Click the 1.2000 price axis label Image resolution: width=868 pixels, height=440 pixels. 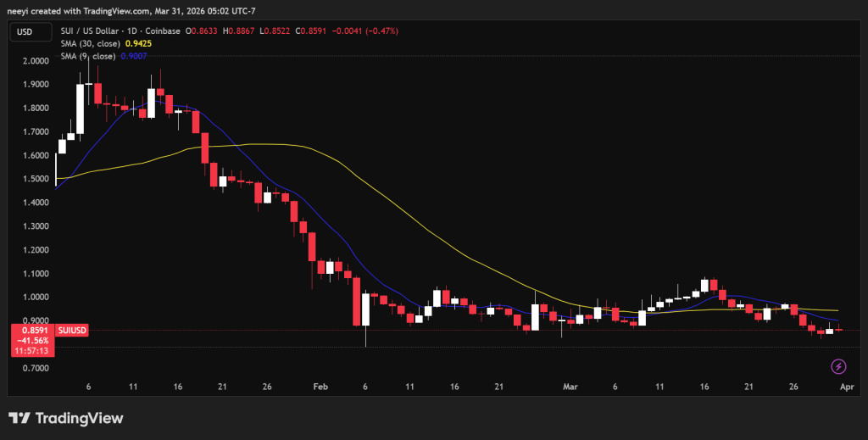(36, 249)
